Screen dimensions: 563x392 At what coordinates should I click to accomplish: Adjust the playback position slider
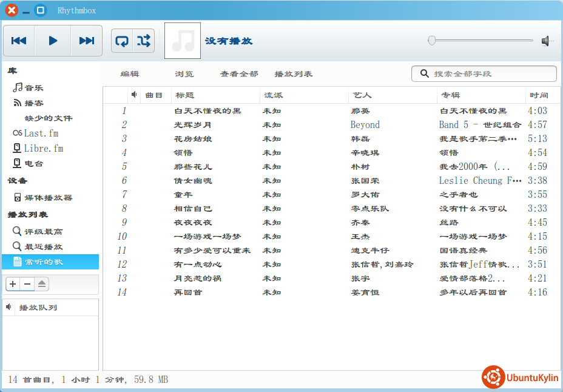tap(480, 41)
